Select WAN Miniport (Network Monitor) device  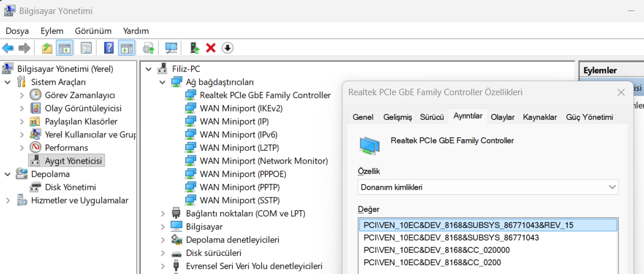click(264, 161)
